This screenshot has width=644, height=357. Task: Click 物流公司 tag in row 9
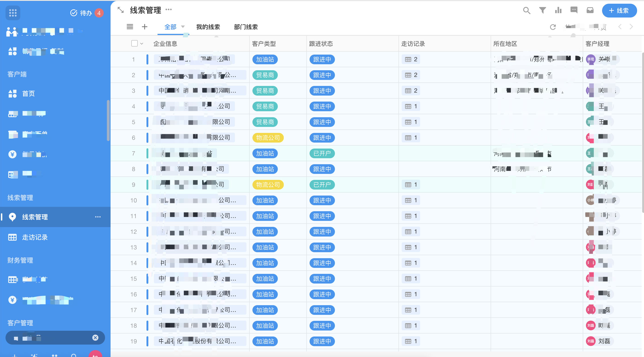(x=268, y=185)
